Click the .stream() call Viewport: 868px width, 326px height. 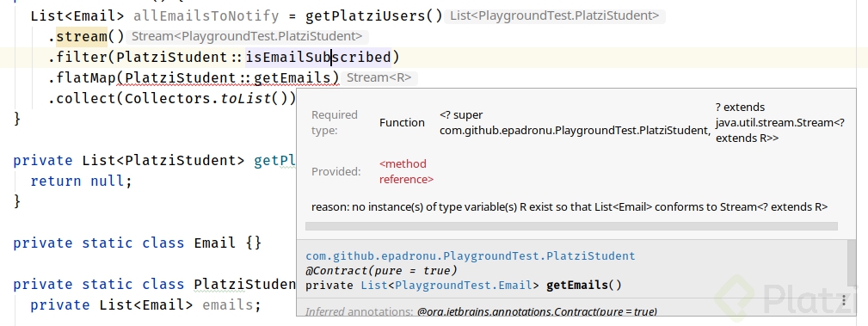[86, 36]
